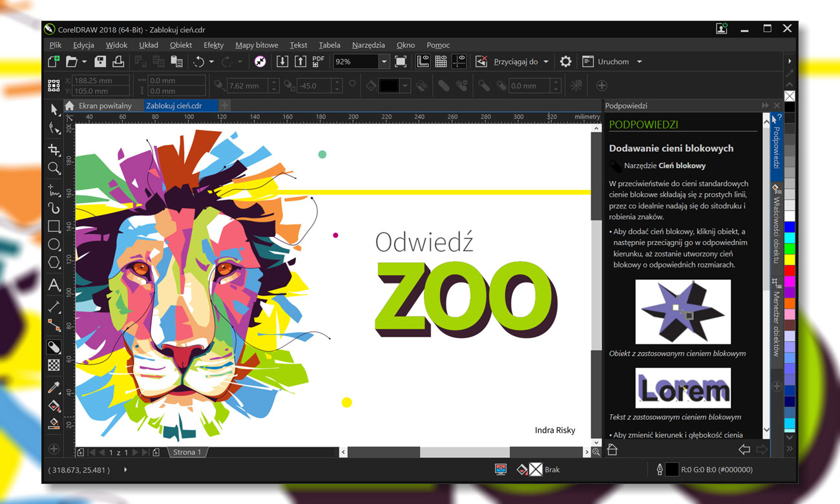The width and height of the screenshot is (840, 504).
Task: Go back in the hints docker
Action: [744, 449]
